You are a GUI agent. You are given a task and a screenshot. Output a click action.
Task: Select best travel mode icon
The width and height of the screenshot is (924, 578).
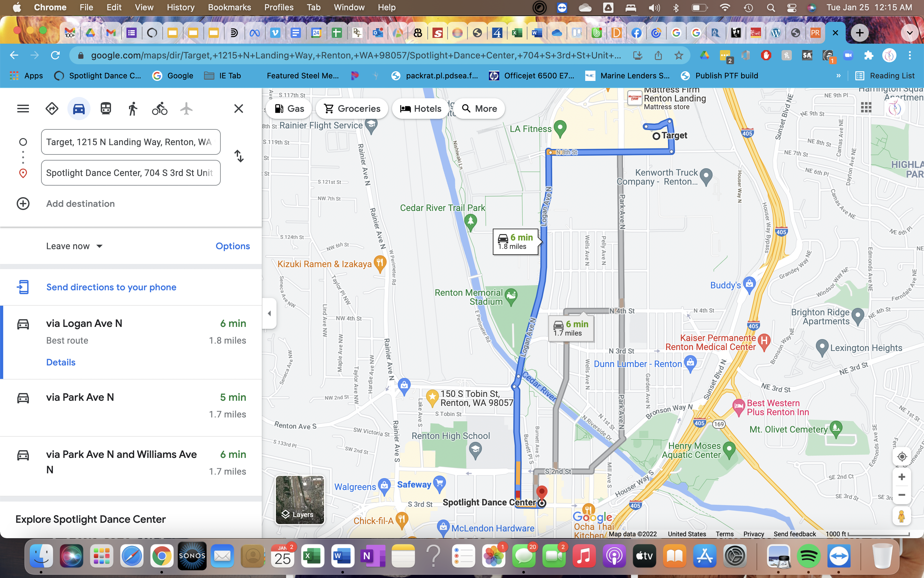pyautogui.click(x=52, y=109)
